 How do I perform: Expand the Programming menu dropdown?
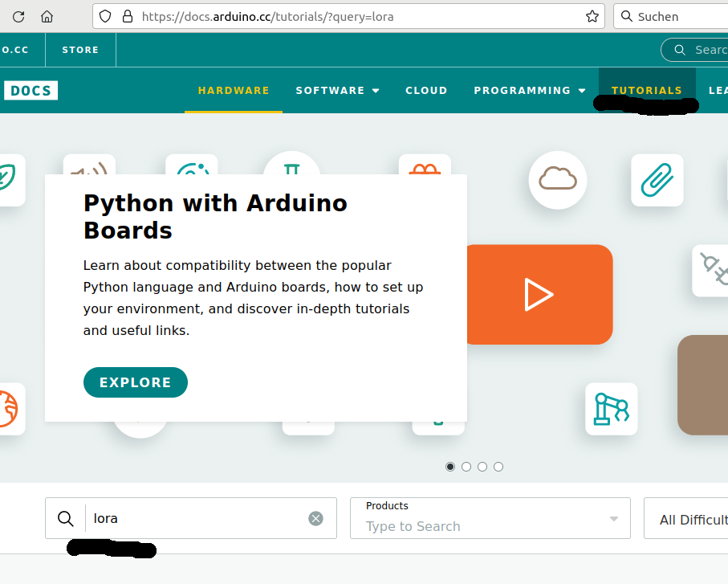click(x=530, y=90)
